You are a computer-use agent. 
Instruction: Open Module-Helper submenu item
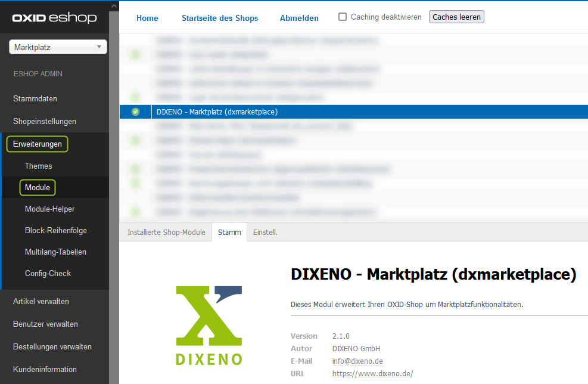pyautogui.click(x=49, y=209)
